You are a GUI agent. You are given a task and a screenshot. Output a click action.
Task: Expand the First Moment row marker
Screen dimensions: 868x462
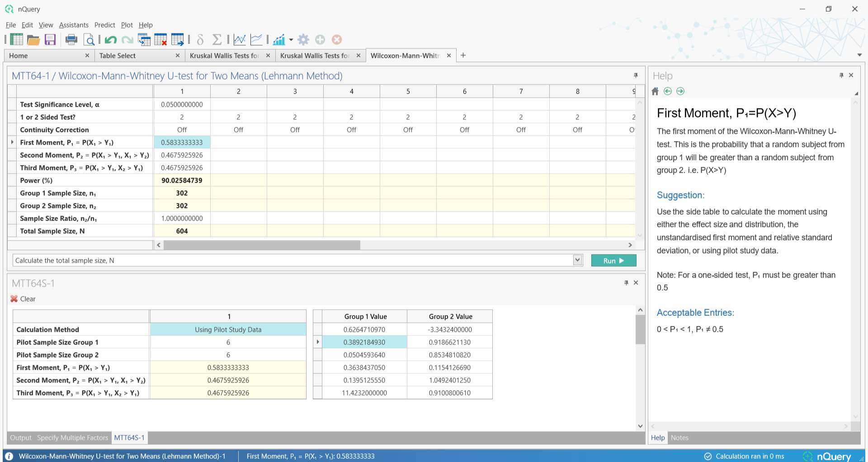pyautogui.click(x=12, y=141)
